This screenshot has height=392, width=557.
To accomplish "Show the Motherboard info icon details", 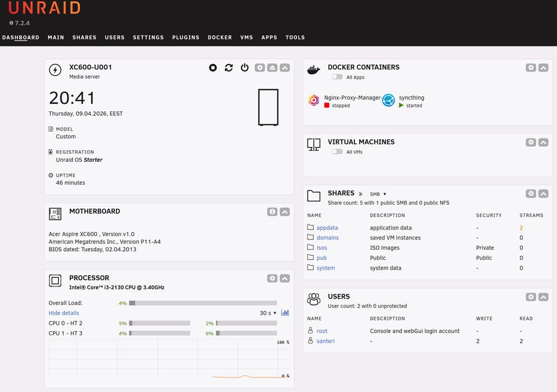I will (x=272, y=212).
